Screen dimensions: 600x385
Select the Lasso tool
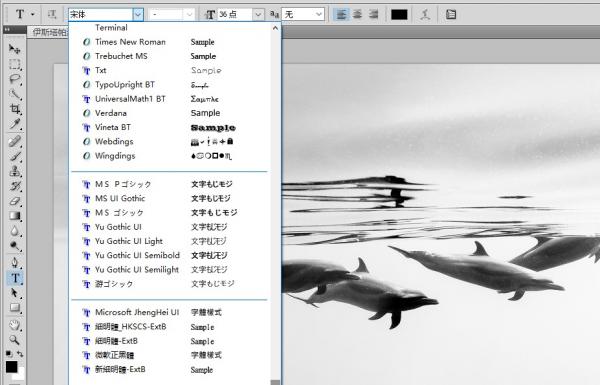[x=15, y=79]
